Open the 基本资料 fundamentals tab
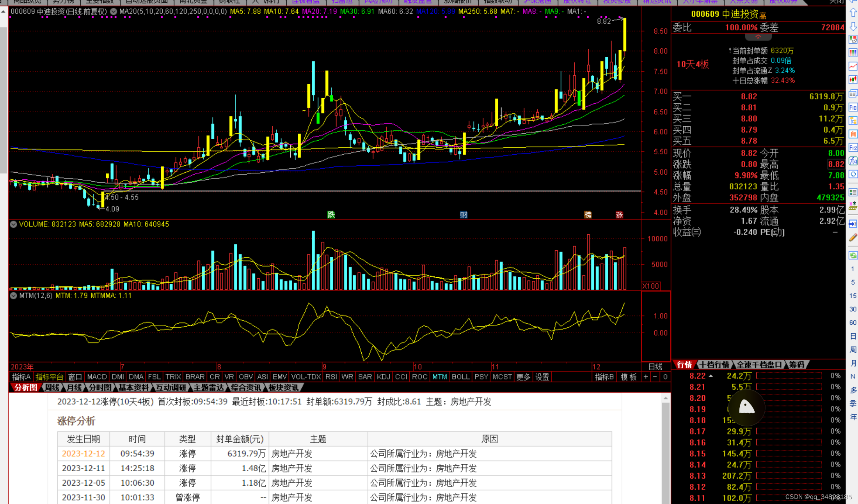 point(133,387)
